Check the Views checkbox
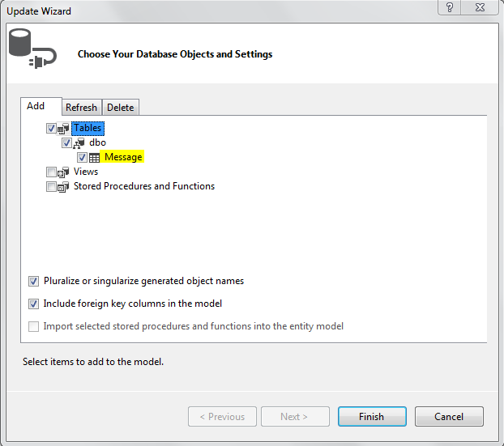This screenshot has height=446, width=504. click(52, 172)
